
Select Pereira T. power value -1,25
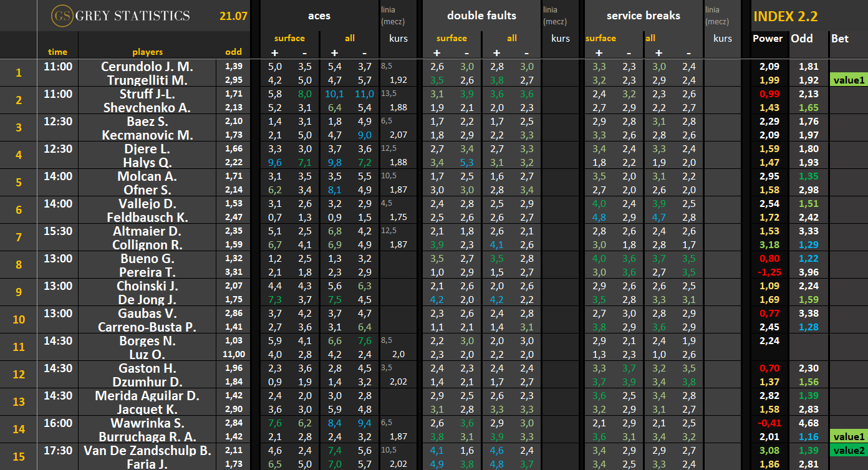pos(768,272)
